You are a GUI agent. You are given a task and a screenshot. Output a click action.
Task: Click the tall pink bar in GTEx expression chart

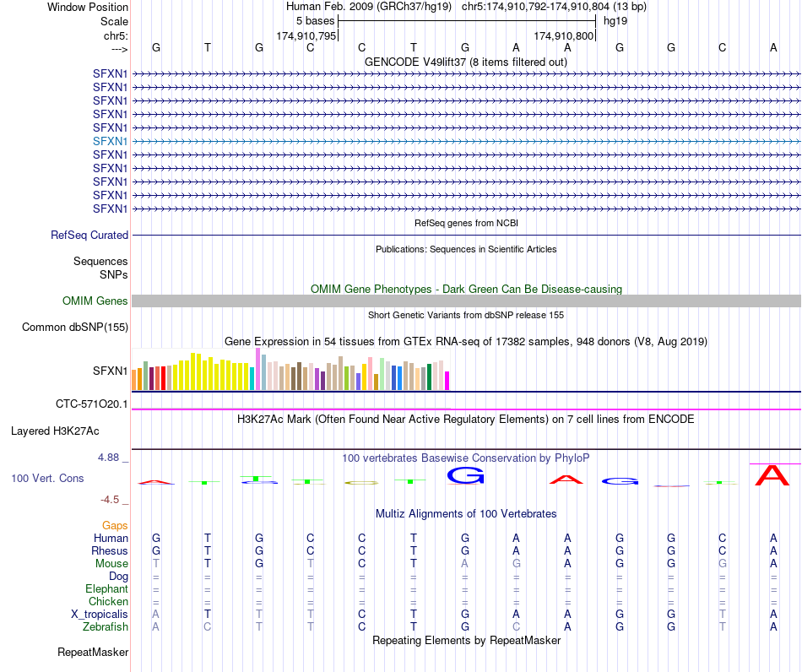(257, 369)
